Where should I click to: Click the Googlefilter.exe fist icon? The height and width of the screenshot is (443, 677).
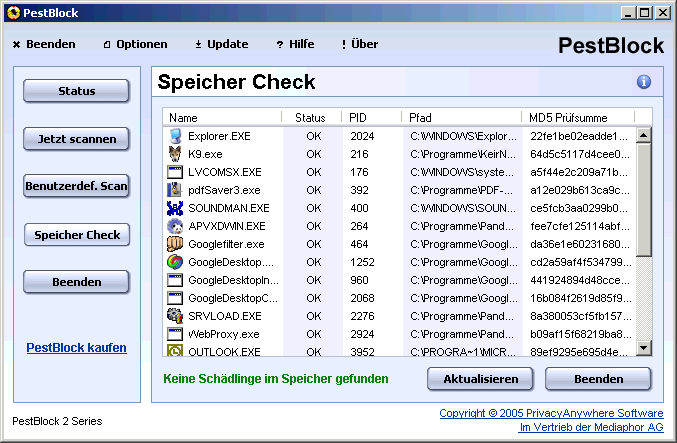tap(175, 244)
